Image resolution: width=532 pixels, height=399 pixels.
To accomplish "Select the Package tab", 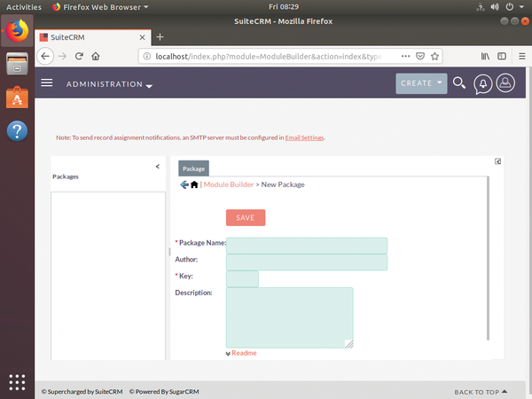I will click(193, 168).
